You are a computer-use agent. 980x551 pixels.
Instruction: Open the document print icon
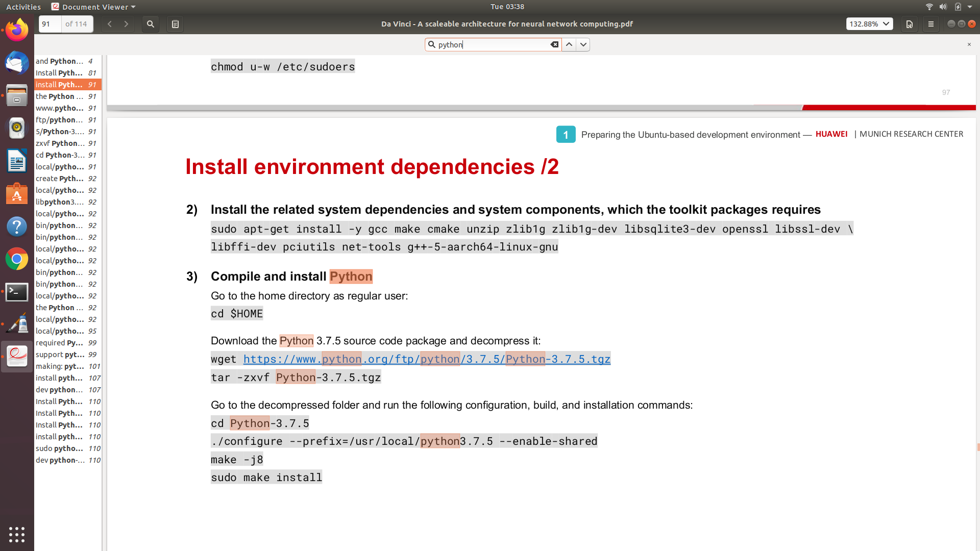click(910, 24)
